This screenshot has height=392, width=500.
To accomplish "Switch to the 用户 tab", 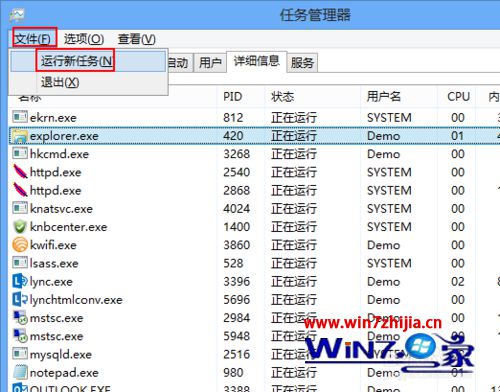I will [210, 63].
